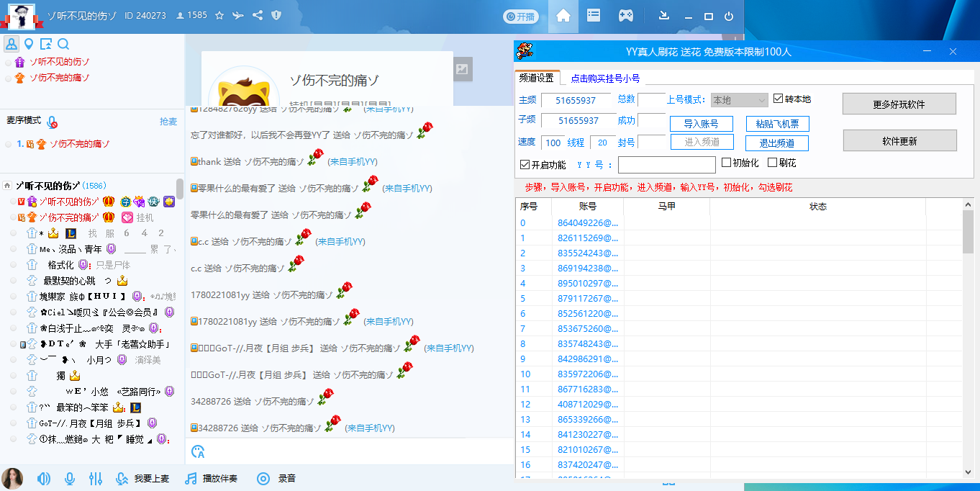
Task: Click the 马甲 column header
Action: (x=667, y=207)
